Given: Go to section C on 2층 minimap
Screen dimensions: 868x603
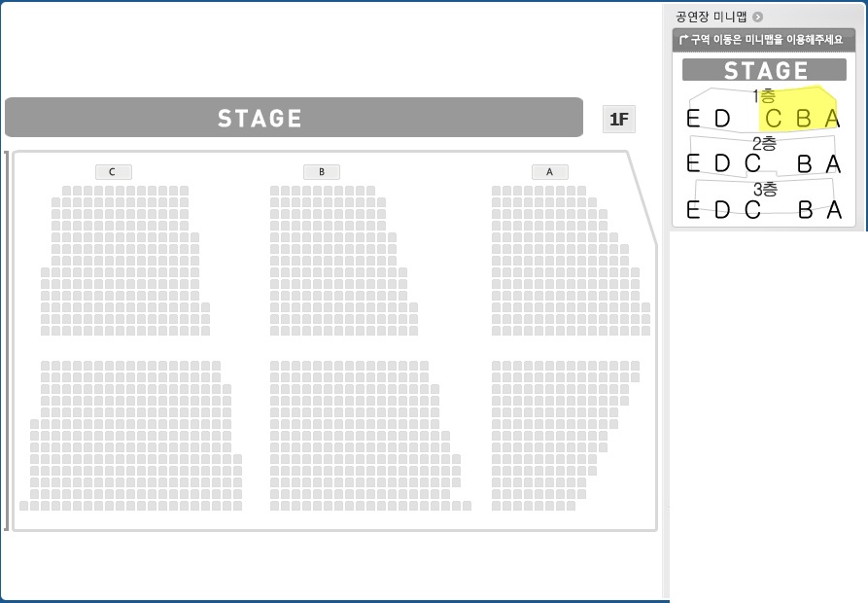Looking at the screenshot, I should point(752,163).
